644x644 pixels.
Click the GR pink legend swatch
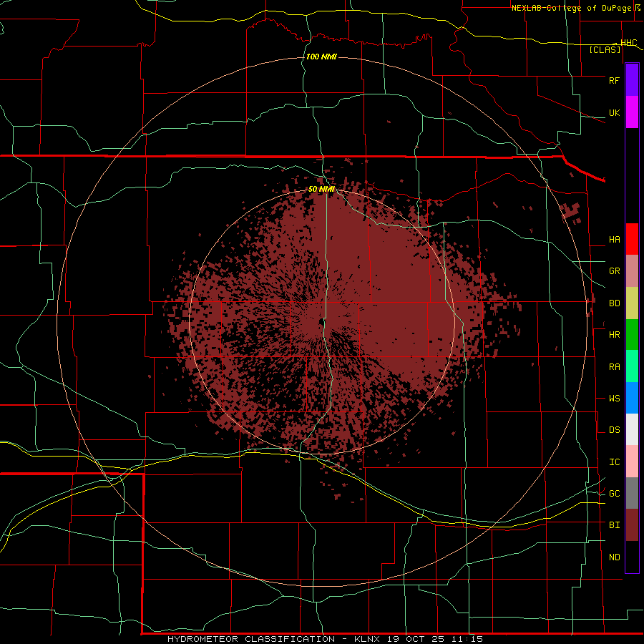tap(632, 271)
